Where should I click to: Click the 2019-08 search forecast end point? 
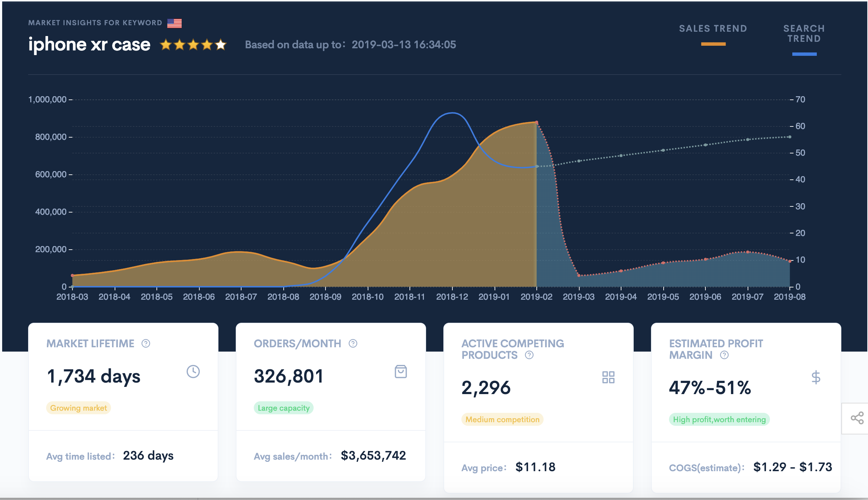click(x=790, y=137)
